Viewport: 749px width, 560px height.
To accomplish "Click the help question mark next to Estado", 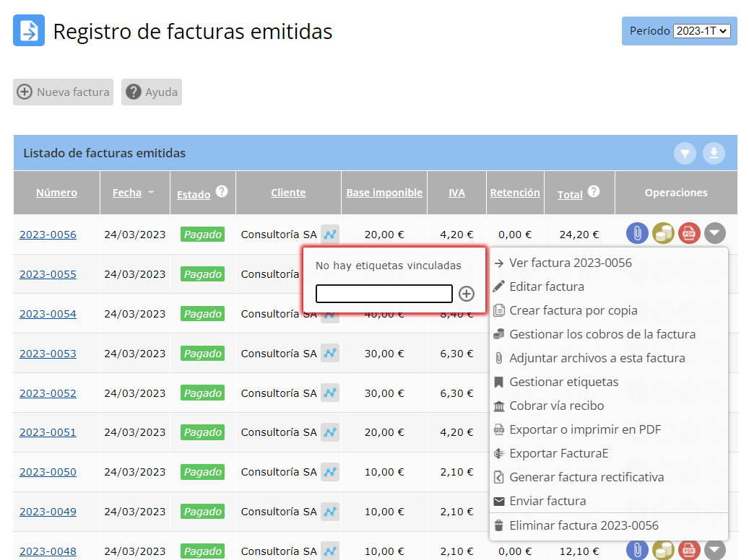I will (x=222, y=191).
